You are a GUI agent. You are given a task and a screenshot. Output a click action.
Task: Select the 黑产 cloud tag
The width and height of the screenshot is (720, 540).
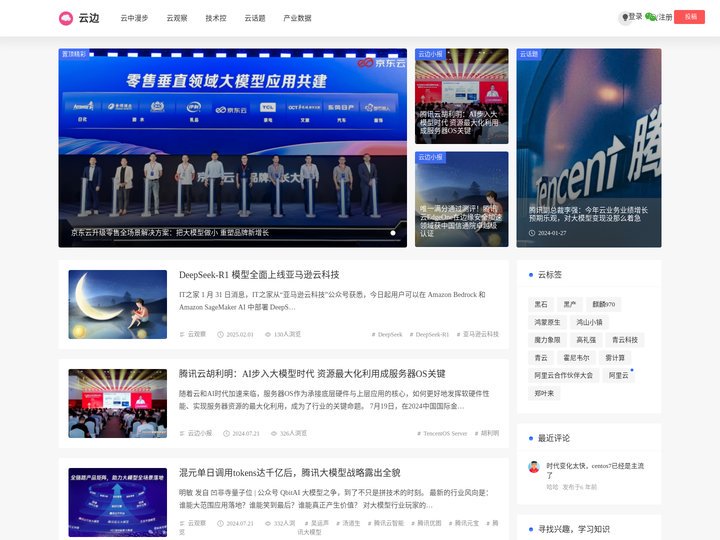click(570, 304)
